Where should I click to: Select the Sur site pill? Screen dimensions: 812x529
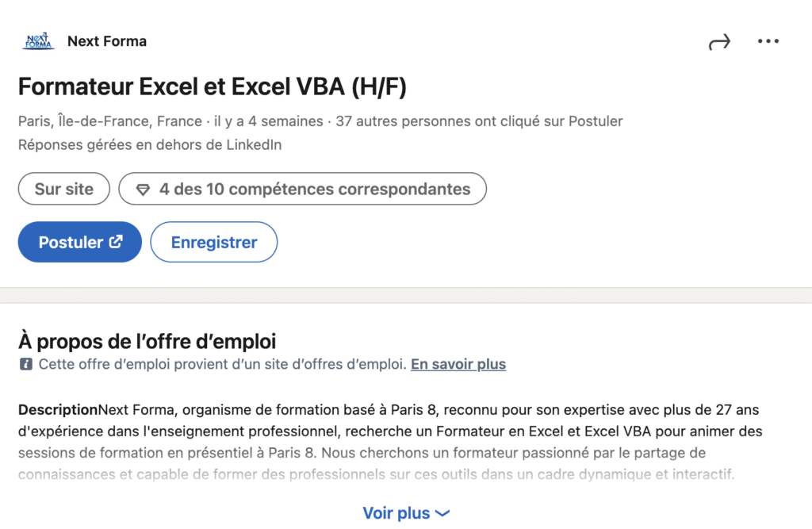(x=64, y=189)
